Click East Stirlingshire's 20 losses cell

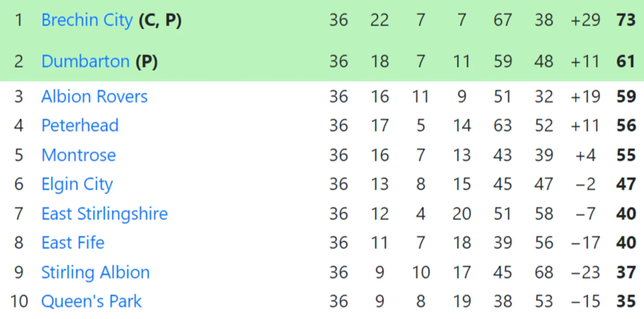pos(461,214)
